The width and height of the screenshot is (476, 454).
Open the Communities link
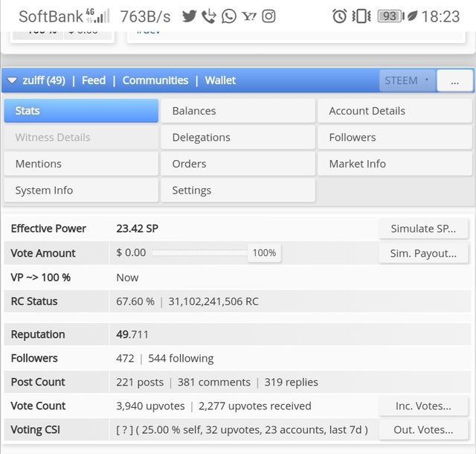[x=155, y=80]
